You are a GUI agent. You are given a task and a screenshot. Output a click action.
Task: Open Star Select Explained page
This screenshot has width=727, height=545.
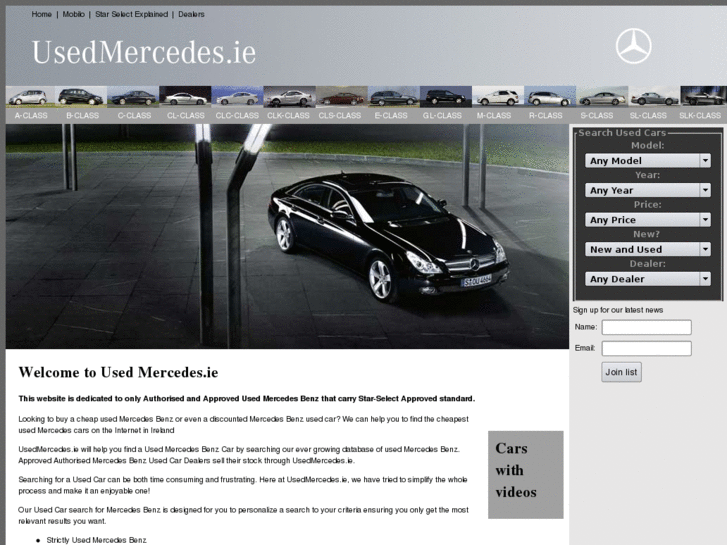coord(132,14)
